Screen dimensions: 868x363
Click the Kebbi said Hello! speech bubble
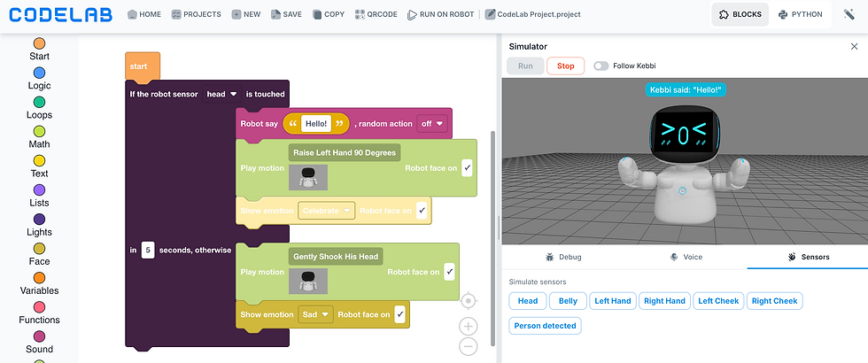click(686, 89)
